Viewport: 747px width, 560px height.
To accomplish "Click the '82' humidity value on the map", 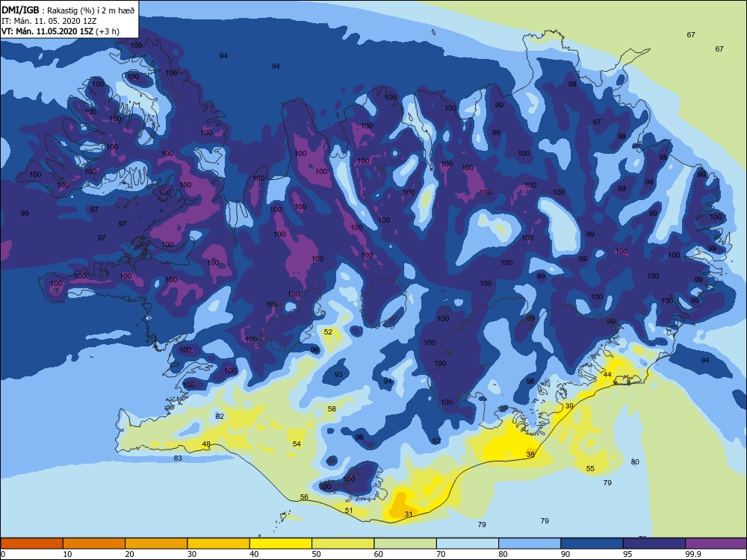I will (x=219, y=416).
